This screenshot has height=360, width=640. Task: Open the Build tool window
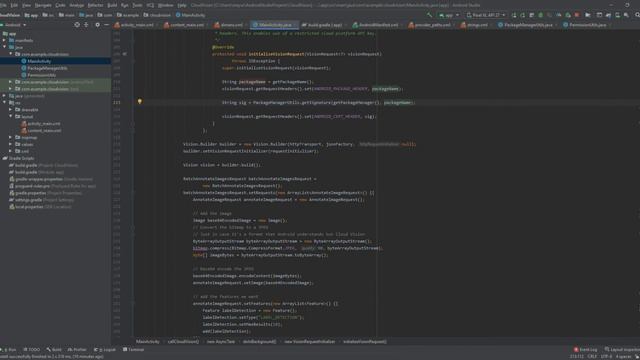[54, 349]
